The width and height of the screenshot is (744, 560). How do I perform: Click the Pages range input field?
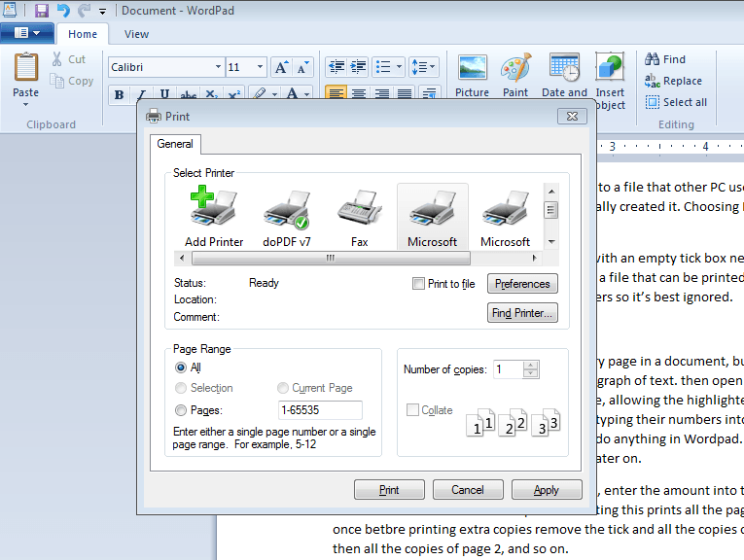[x=320, y=410]
